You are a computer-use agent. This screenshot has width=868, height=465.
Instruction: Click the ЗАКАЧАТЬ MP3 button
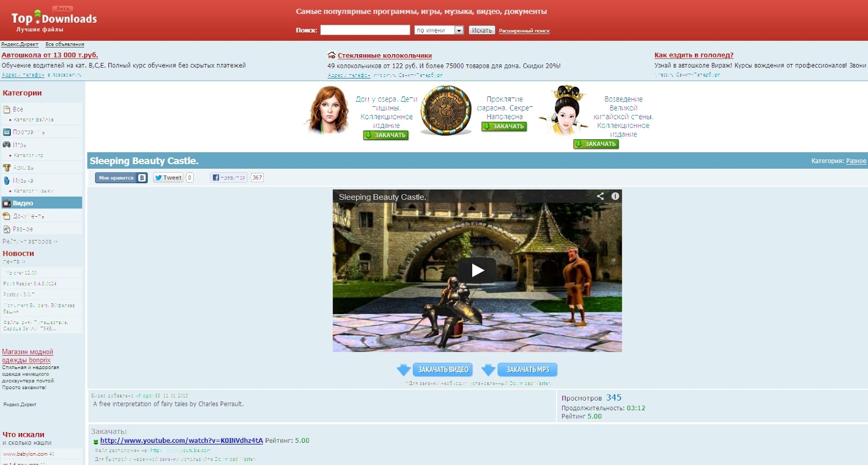pos(528,370)
